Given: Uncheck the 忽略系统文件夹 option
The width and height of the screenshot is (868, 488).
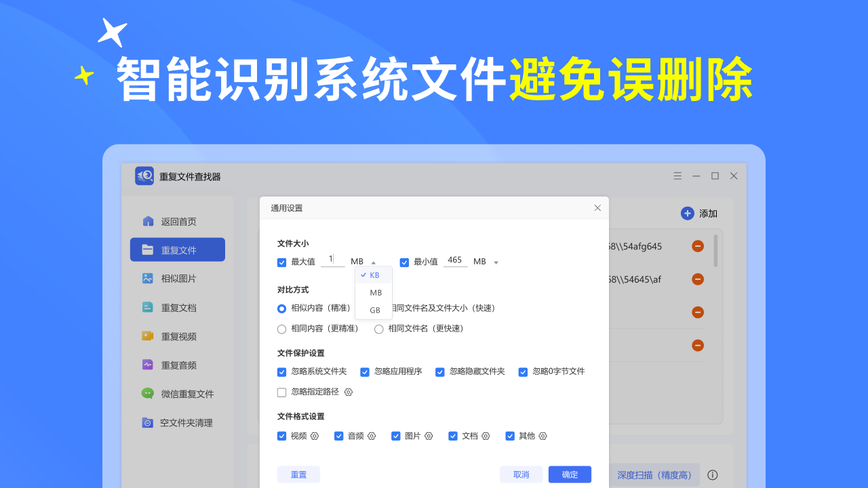Looking at the screenshot, I should pyautogui.click(x=281, y=371).
